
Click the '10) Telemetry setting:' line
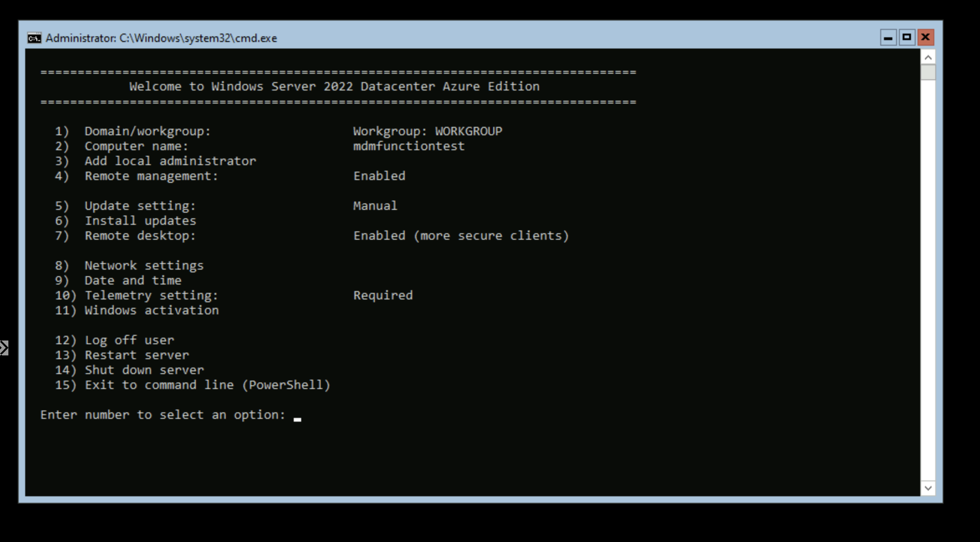coord(137,296)
